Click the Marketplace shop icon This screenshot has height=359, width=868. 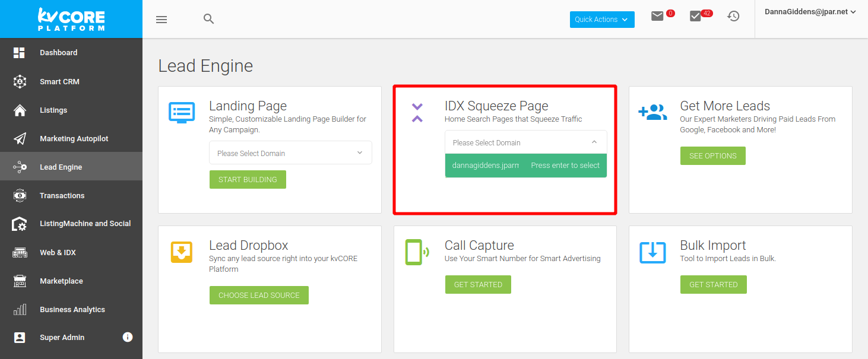pyautogui.click(x=20, y=281)
